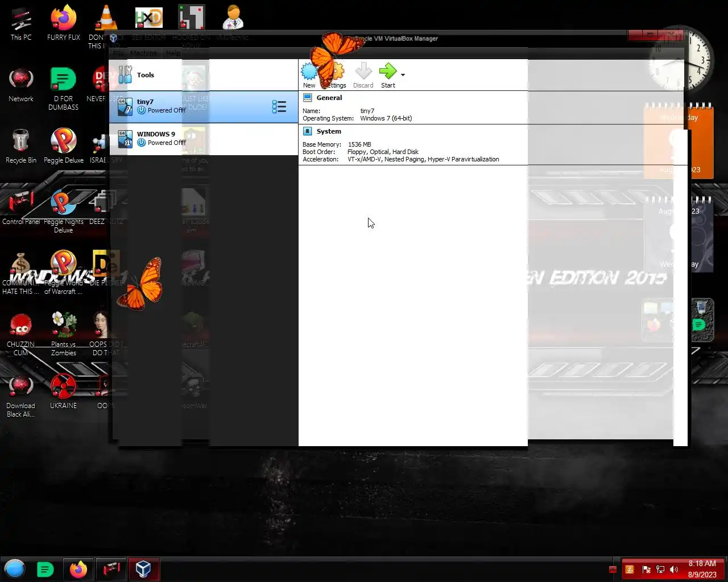728x582 pixels.
Task: Open the Plants vs Zombies shortcut
Action: point(64,334)
